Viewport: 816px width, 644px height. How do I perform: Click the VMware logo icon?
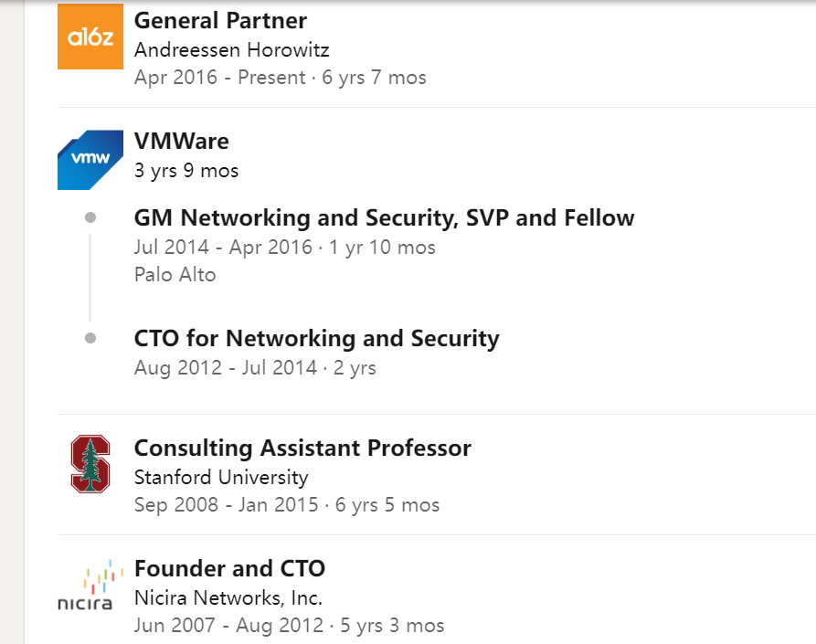pos(90,159)
